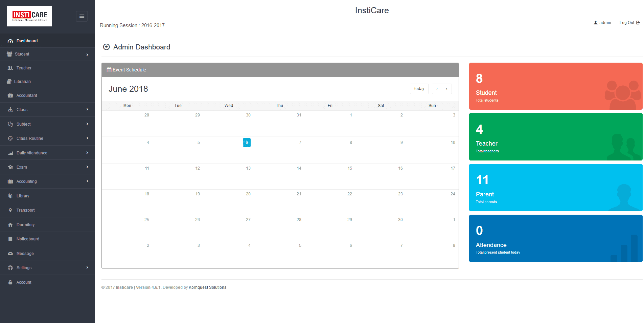Expand the Daily Attendance chevron

click(x=87, y=153)
